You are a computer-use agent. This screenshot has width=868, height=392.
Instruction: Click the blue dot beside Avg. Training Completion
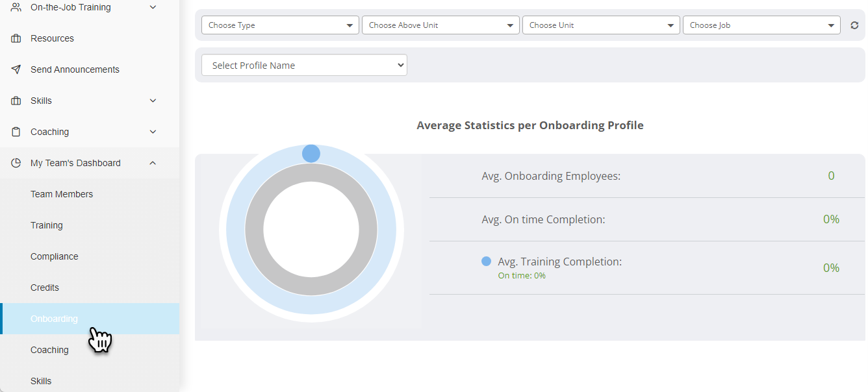(487, 261)
